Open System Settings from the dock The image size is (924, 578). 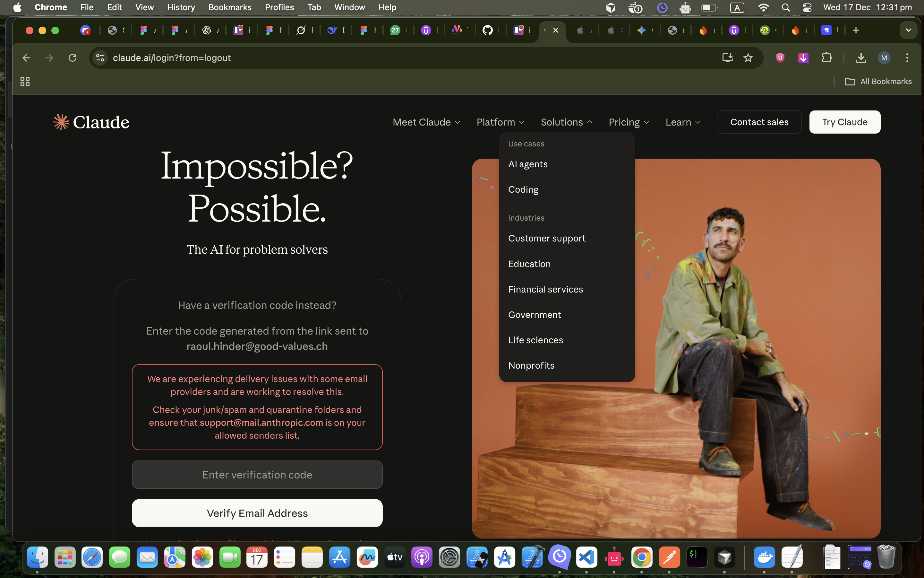click(x=449, y=557)
